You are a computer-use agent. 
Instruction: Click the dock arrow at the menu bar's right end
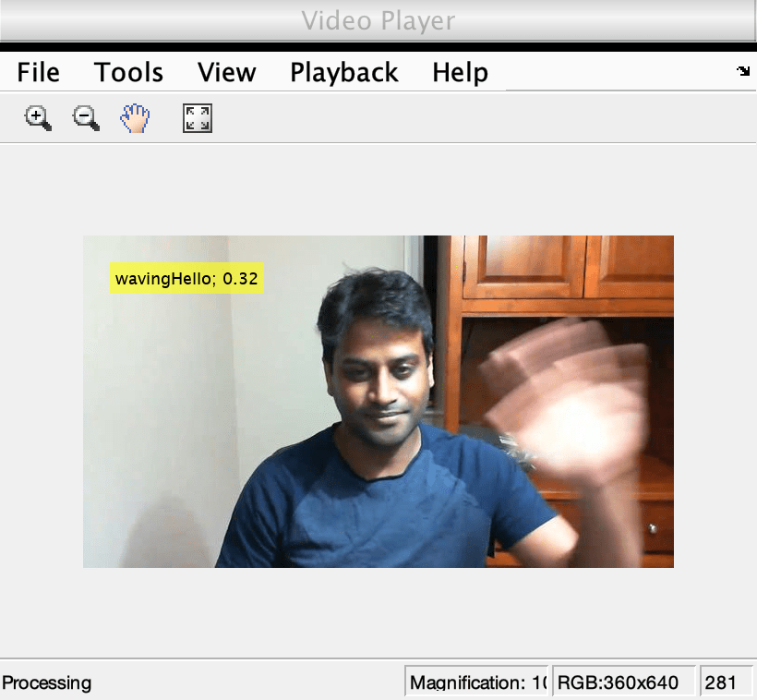pyautogui.click(x=743, y=71)
